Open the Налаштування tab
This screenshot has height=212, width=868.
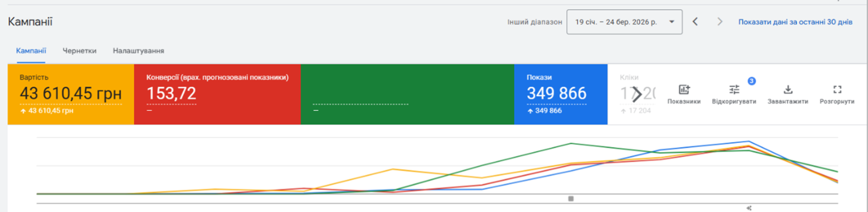point(138,51)
